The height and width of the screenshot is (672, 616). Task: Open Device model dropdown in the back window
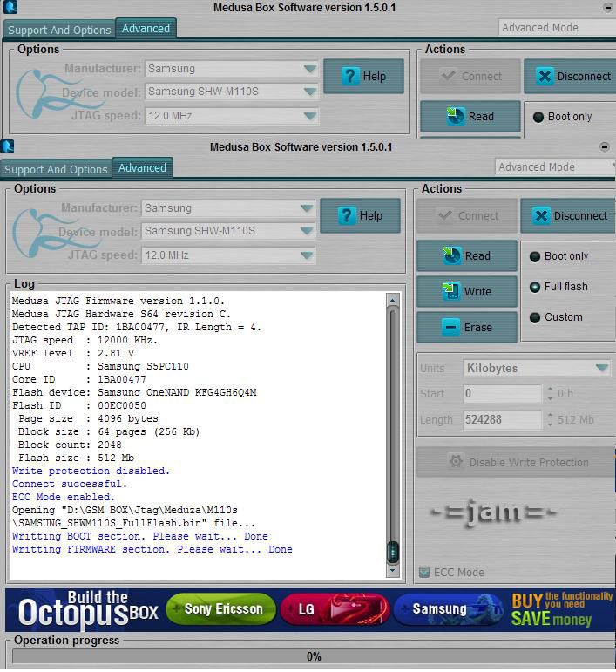coord(232,92)
